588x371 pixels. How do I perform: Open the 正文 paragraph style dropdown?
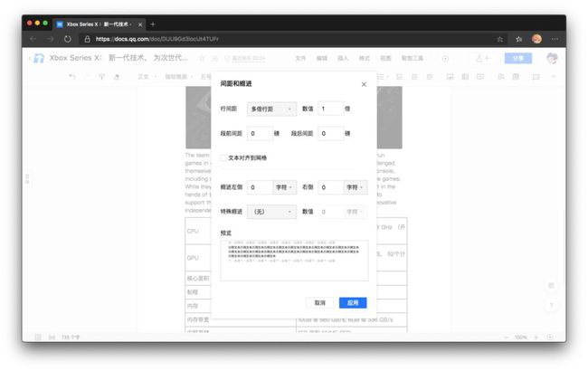point(147,77)
